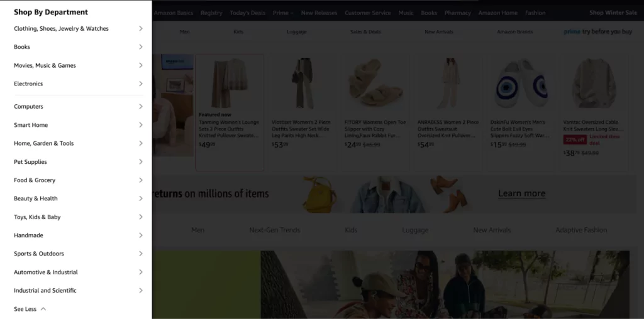Viewport: 644px width, 319px height.
Task: Open Fashion in the nav bar
Action: point(535,13)
